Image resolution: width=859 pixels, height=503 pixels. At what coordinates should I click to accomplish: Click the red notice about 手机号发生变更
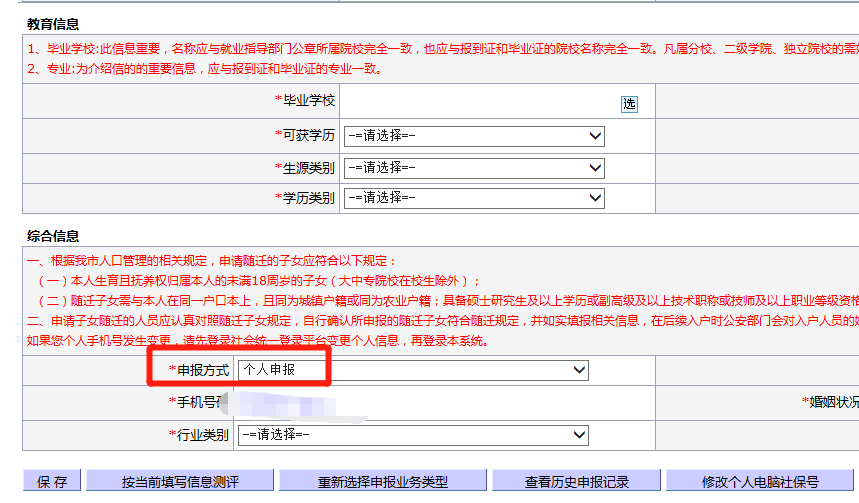(x=257, y=341)
